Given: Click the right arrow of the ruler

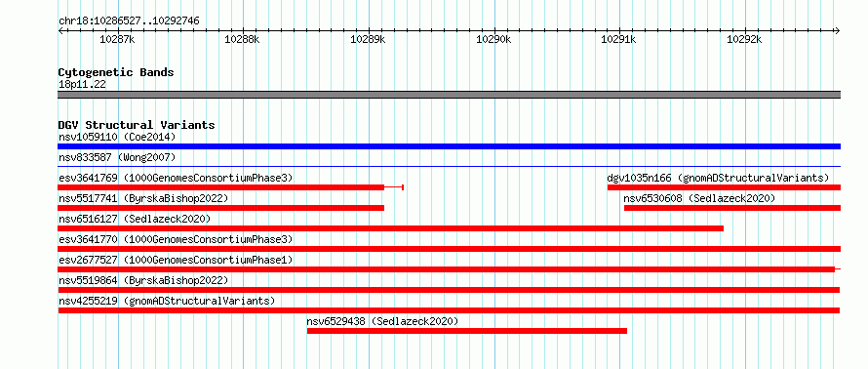Looking at the screenshot, I should (x=838, y=30).
